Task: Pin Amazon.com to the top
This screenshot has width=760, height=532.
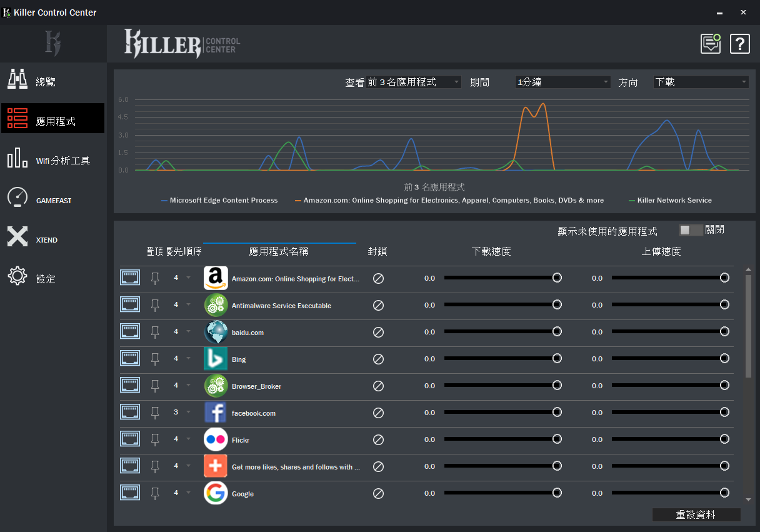Action: [x=156, y=279]
